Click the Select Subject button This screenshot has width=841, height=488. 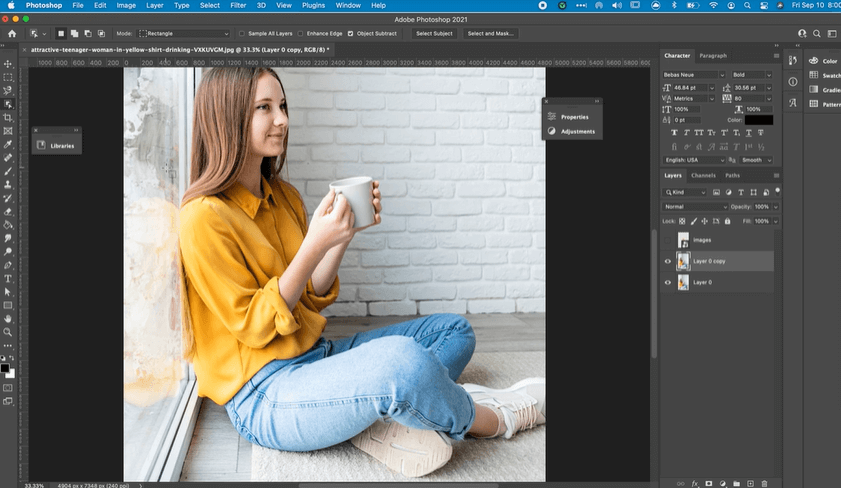pos(434,33)
